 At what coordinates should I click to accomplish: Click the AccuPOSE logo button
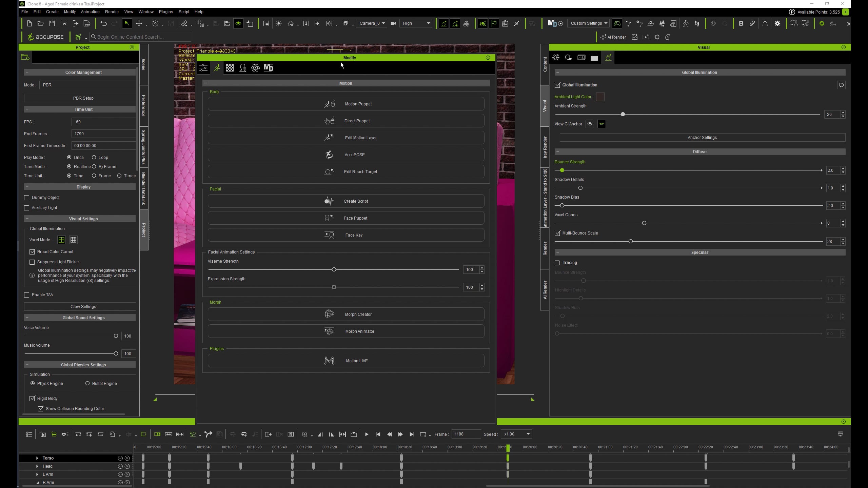[x=45, y=37]
